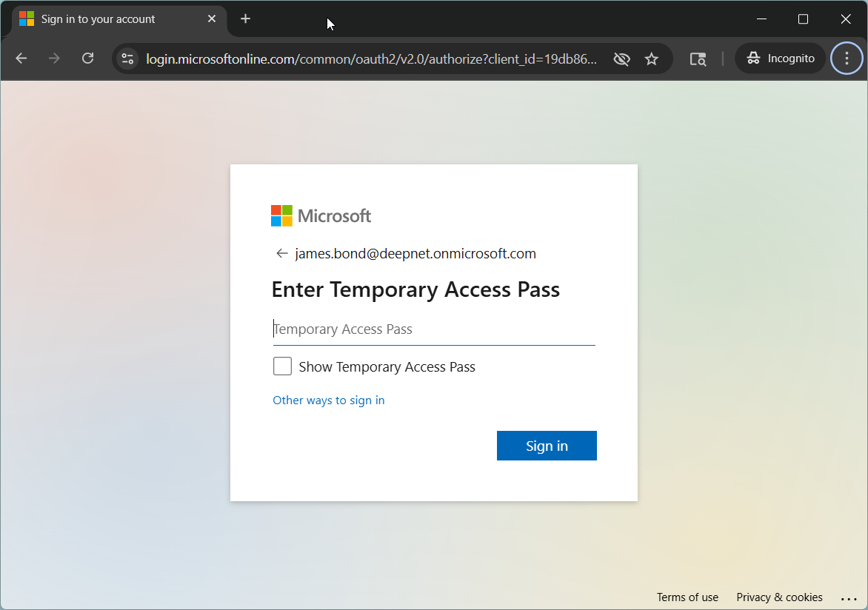This screenshot has height=610, width=868.
Task: Reload the sign-in page
Action: pos(87,58)
